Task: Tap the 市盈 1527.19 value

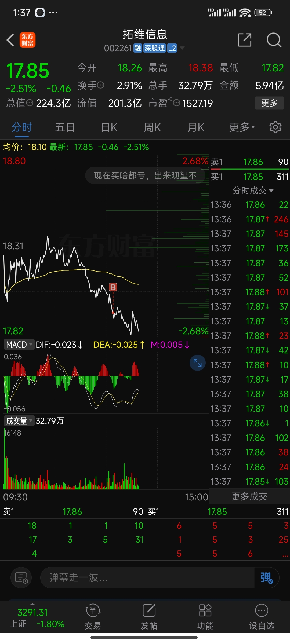Action: [x=197, y=103]
